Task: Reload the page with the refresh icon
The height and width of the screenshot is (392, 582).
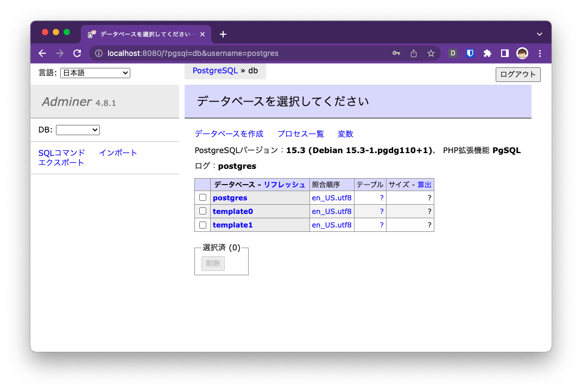Action: point(77,53)
